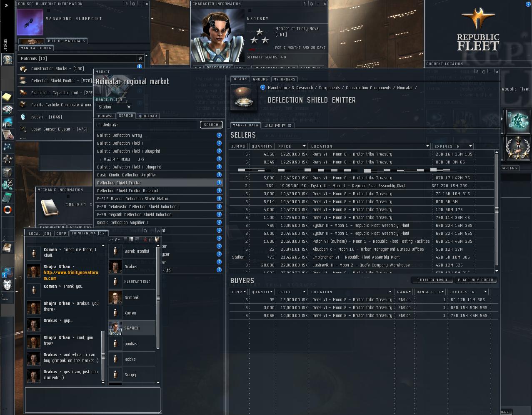Open the face portrait icon at sidebar bottom

point(7,285)
